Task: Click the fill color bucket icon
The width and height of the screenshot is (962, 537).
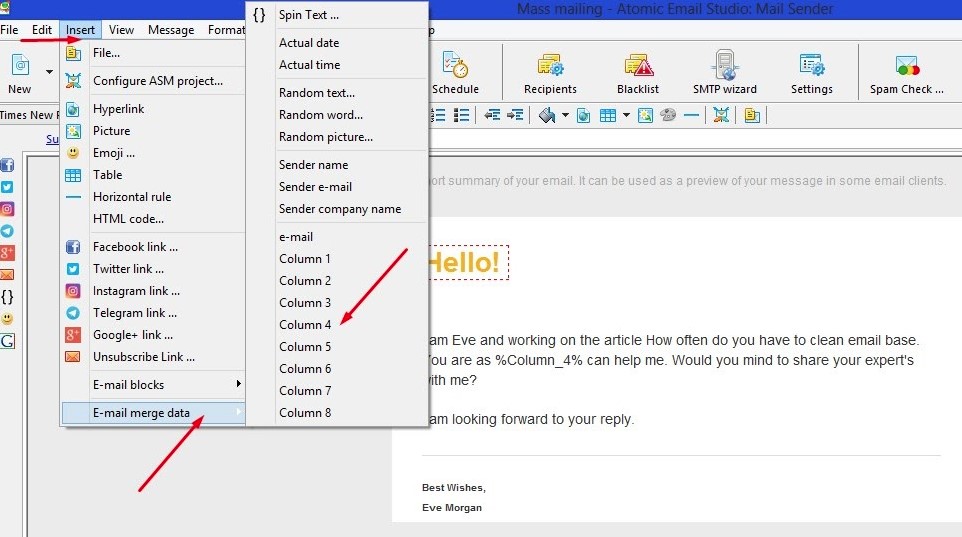Action: point(547,115)
